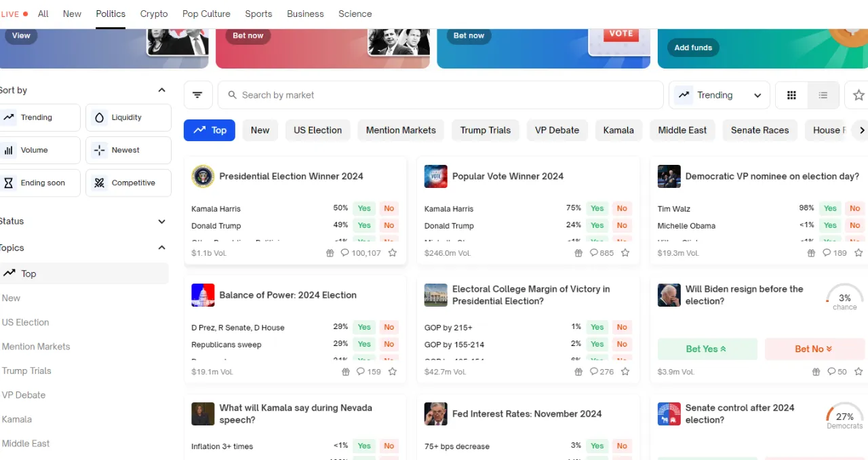This screenshot has height=460, width=868.
Task: Click the Add funds button
Action: [x=693, y=47]
